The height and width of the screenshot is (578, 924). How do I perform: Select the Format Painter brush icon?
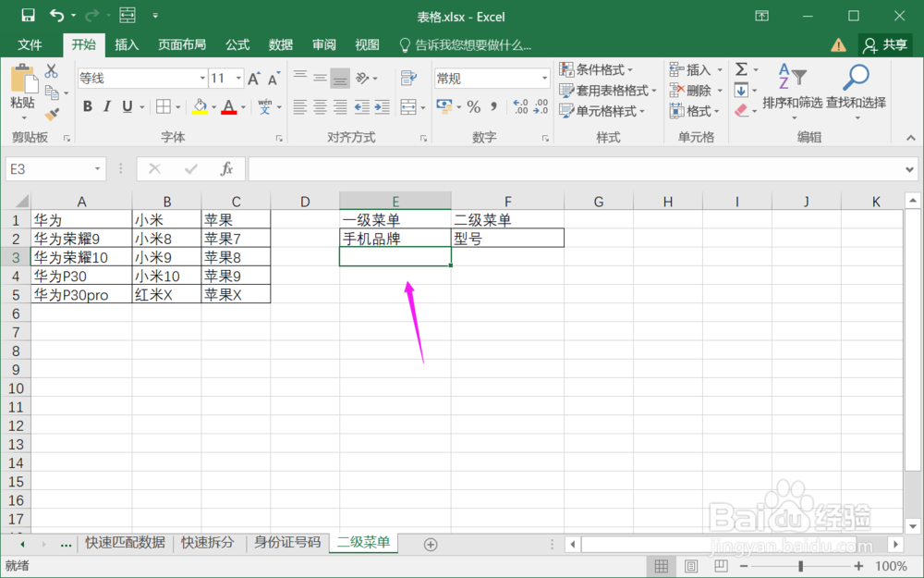click(52, 114)
